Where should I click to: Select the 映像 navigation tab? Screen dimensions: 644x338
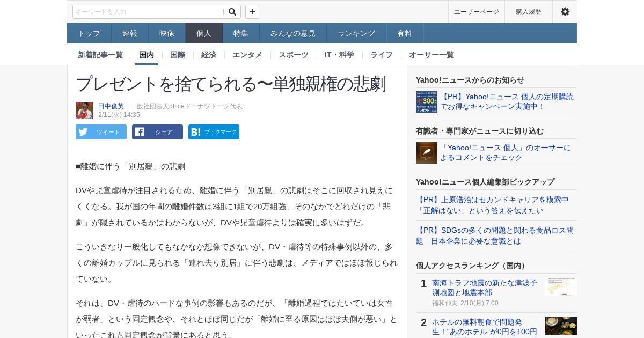pos(167,33)
